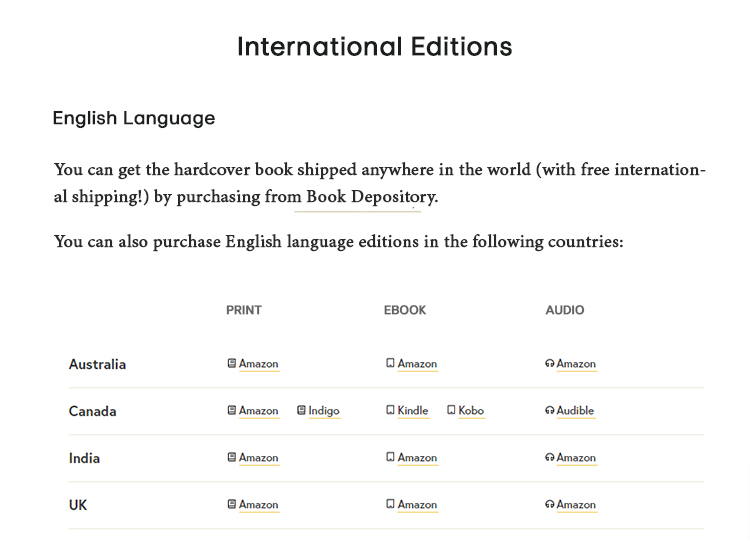Viewport: 750px width, 557px height.
Task: Open India audio Amazon link
Action: tap(576, 458)
